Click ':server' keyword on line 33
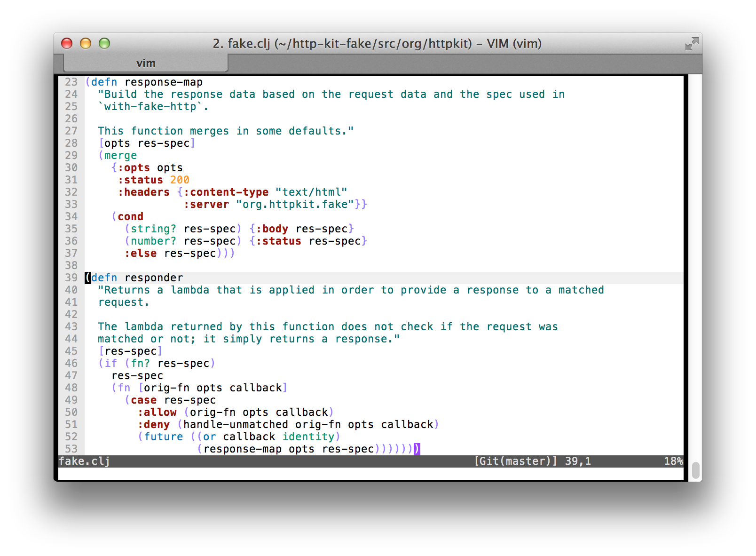 pos(206,204)
